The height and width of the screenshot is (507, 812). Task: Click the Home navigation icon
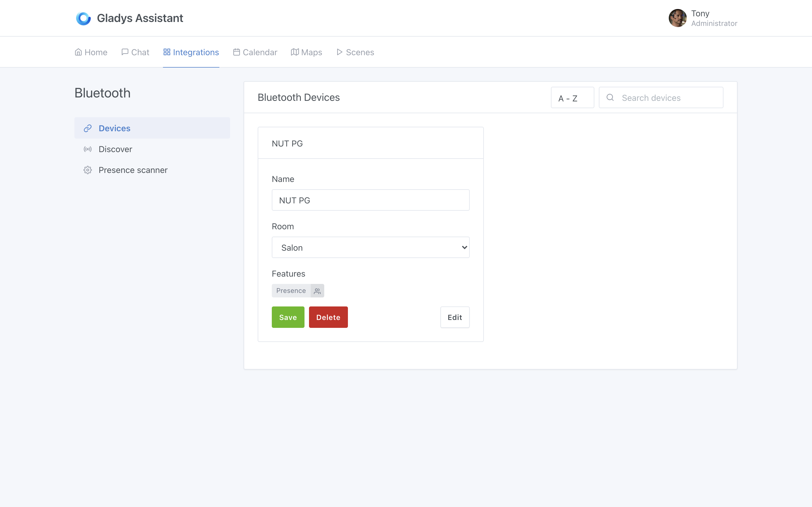click(x=78, y=52)
